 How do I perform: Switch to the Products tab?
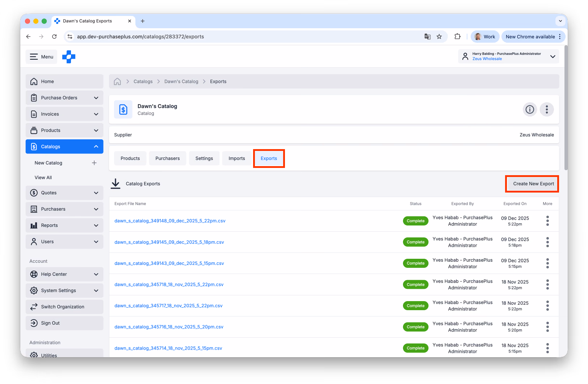coord(130,159)
